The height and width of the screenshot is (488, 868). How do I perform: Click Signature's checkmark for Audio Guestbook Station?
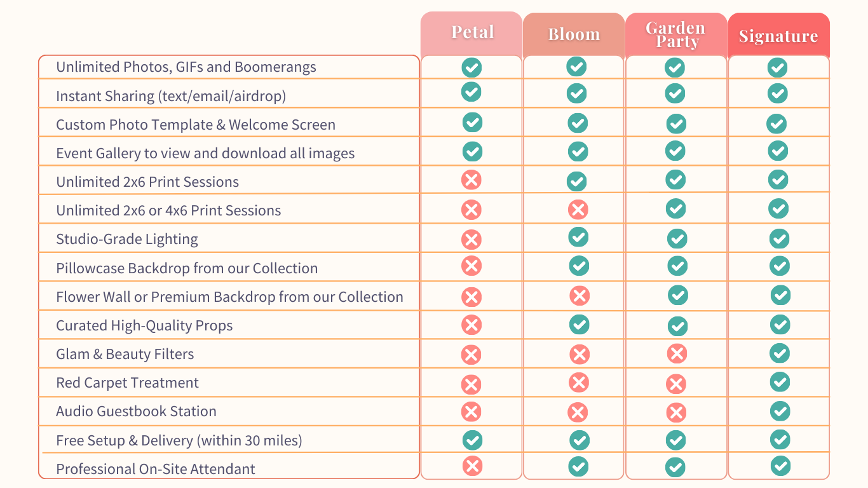point(780,410)
